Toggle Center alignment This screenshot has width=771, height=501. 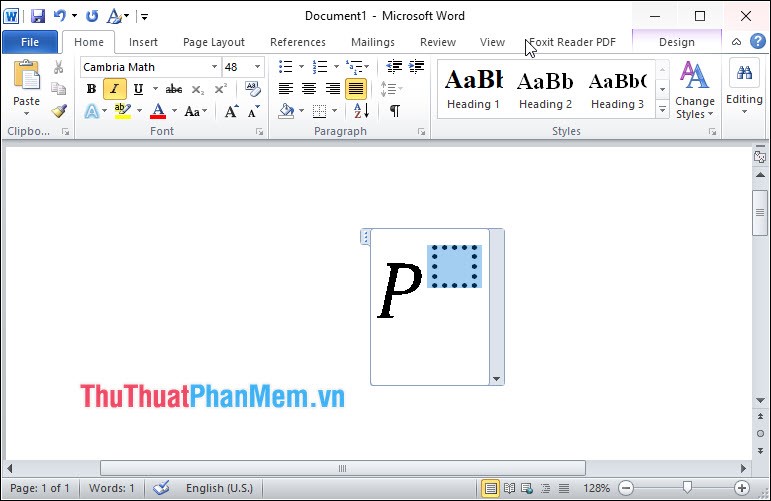click(x=309, y=89)
